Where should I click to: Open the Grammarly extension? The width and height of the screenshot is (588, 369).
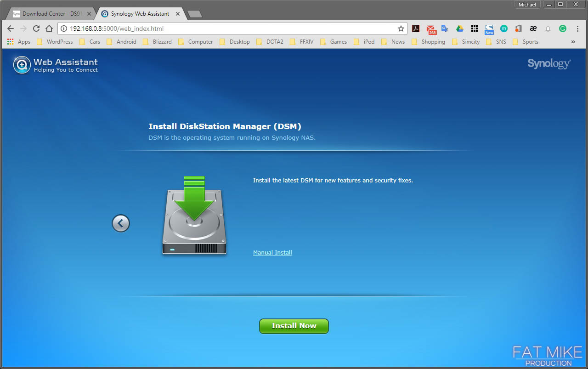coord(562,28)
